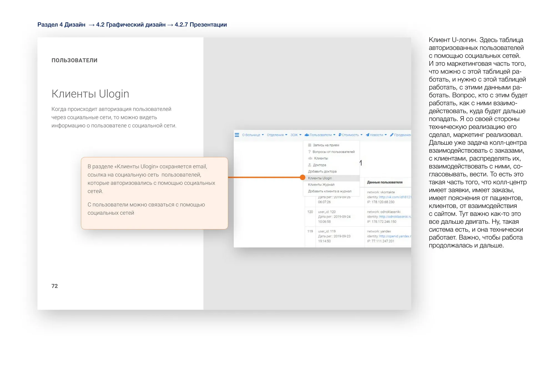Expand the 'ЗОЖ' navbar dropdown
This screenshot has height=392, width=555.
296,135
